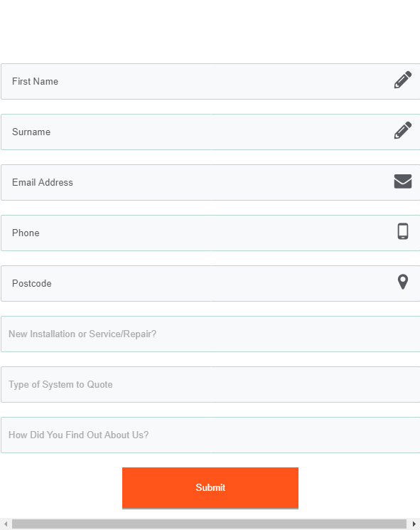Click the 'Email Address' placeholder text
The width and height of the screenshot is (420, 530).
pos(43,183)
